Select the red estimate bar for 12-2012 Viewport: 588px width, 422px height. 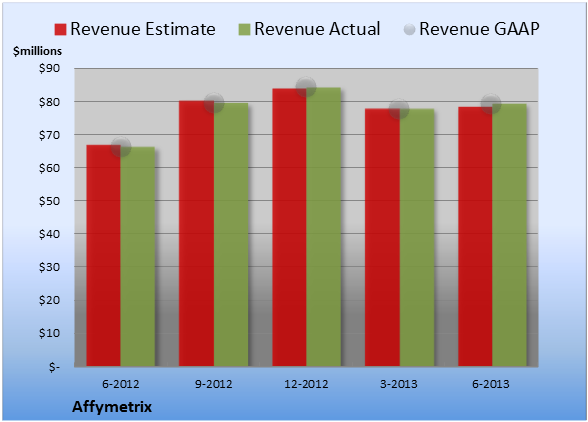tap(290, 227)
